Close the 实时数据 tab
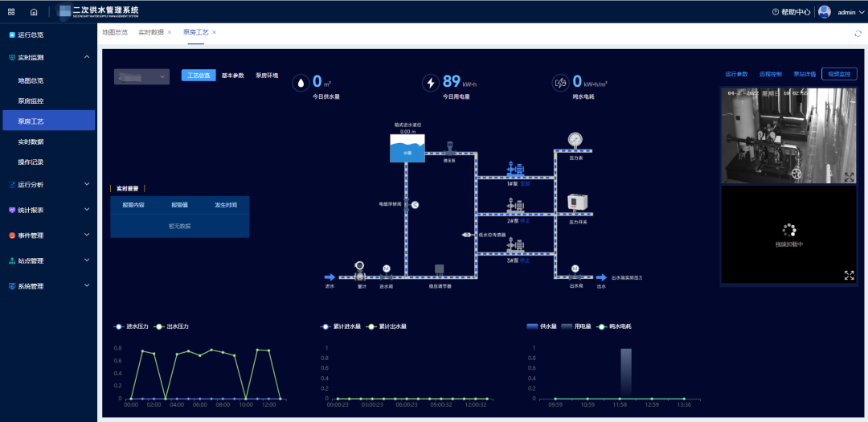This screenshot has height=422, width=868. [x=170, y=32]
